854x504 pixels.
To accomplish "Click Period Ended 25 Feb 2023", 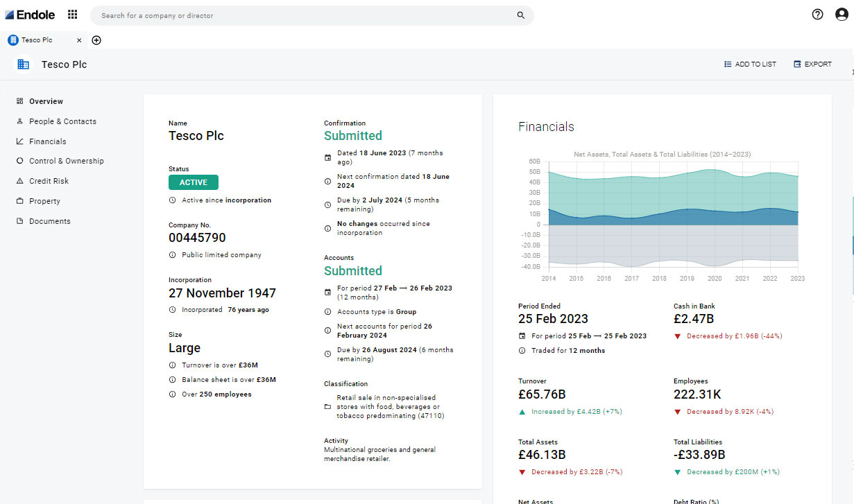I will coord(553,319).
